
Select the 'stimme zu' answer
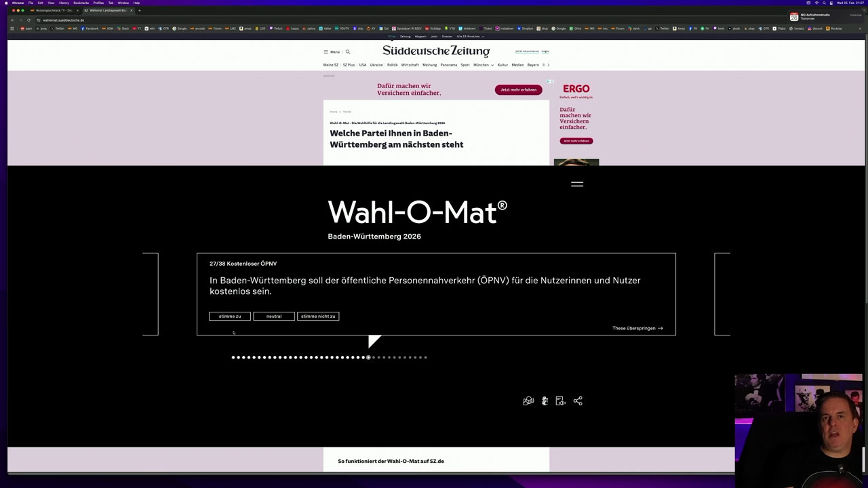pyautogui.click(x=230, y=317)
